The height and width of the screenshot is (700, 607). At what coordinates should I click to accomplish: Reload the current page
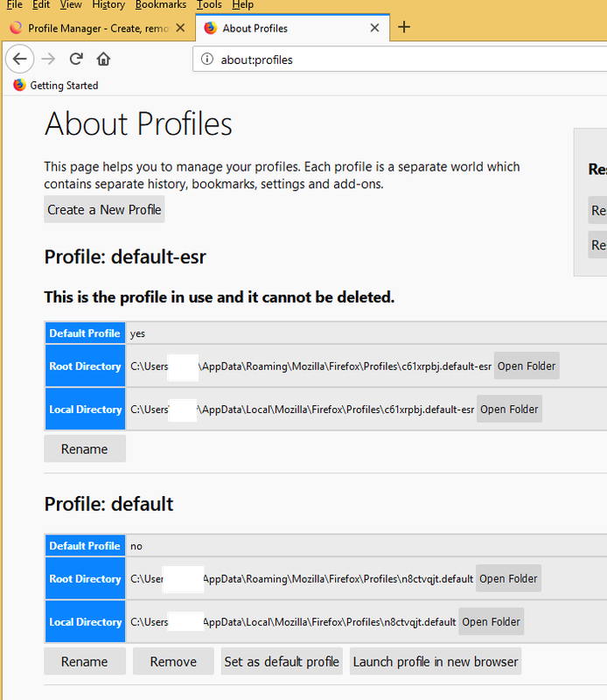(76, 59)
